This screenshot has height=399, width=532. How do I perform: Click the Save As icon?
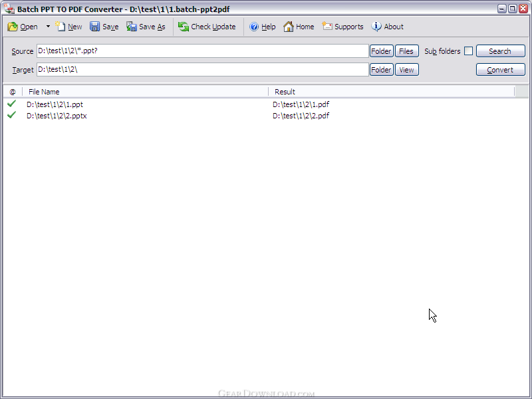pyautogui.click(x=131, y=27)
